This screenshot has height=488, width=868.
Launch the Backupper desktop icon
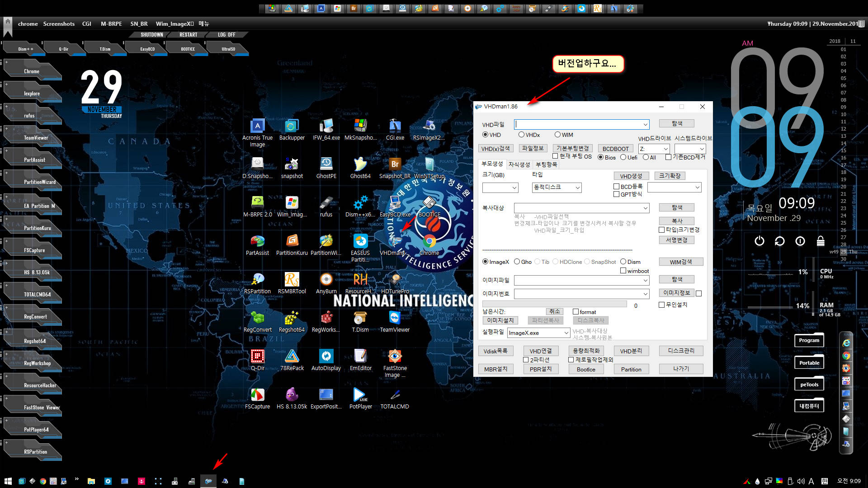(292, 129)
